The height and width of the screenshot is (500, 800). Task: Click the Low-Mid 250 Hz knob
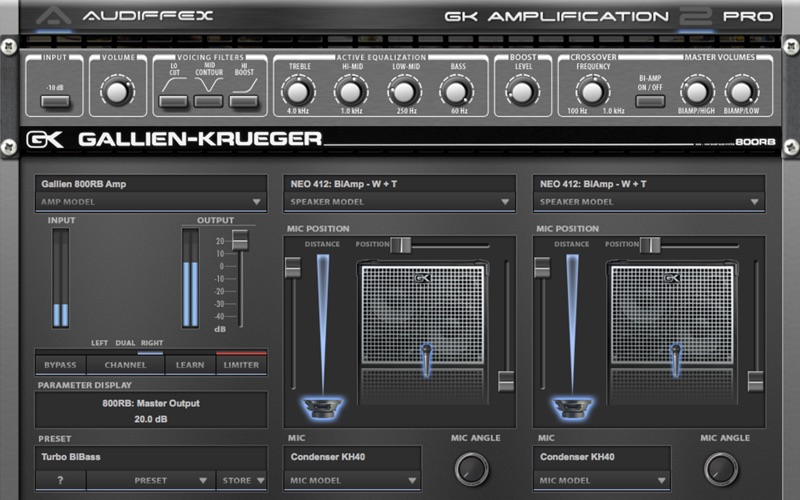click(x=404, y=92)
